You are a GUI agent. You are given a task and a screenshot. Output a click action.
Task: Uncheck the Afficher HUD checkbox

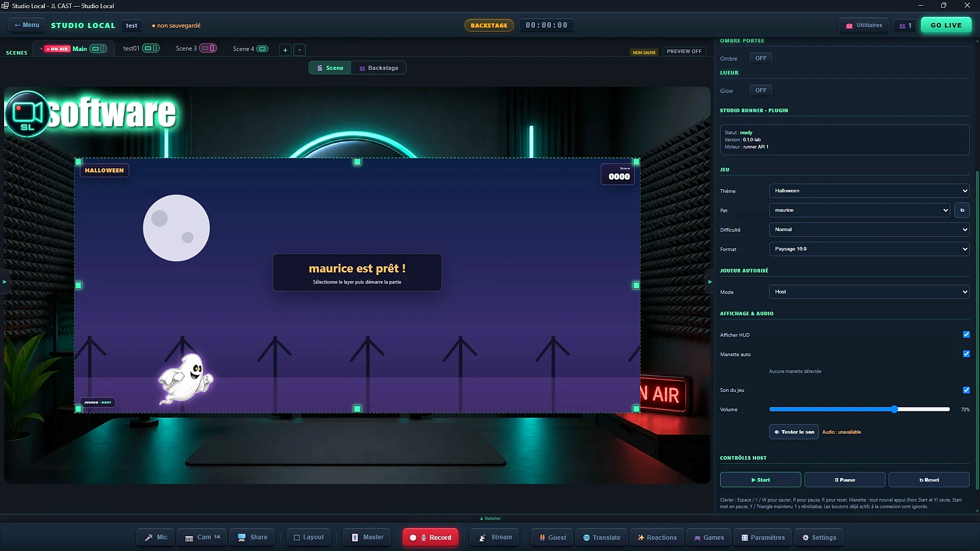[966, 335]
